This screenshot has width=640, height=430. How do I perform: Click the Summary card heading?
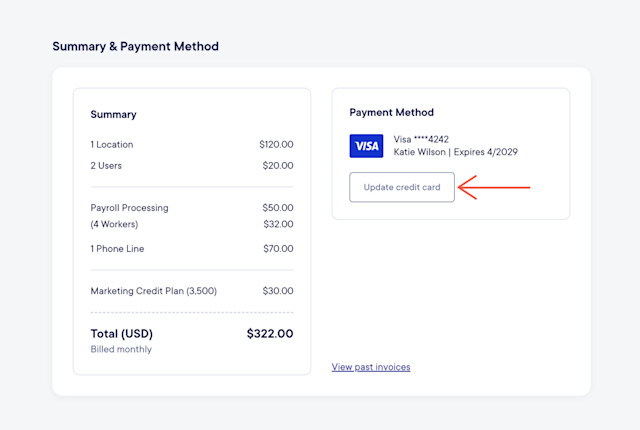(113, 115)
